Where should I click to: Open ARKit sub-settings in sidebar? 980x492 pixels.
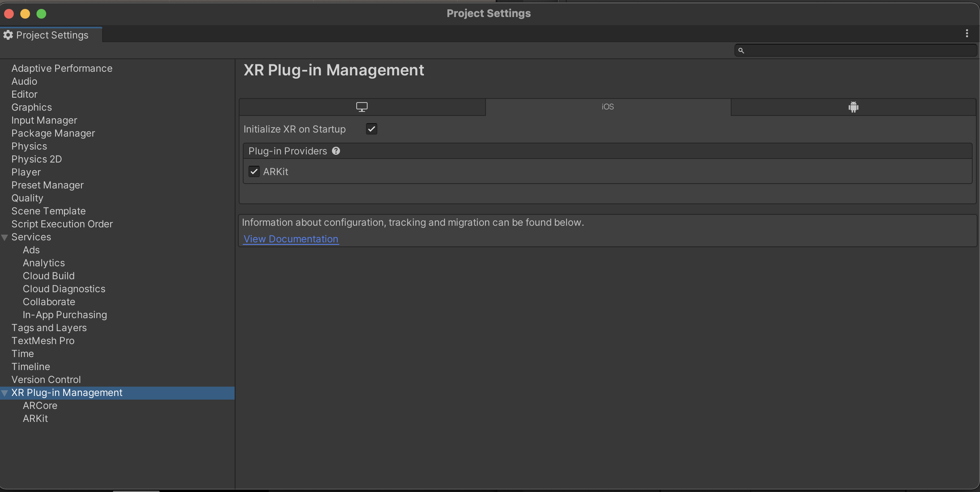(35, 419)
